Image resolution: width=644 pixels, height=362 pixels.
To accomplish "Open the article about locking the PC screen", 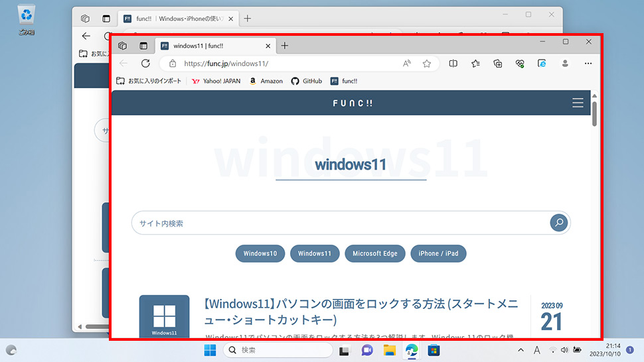I will (361, 312).
